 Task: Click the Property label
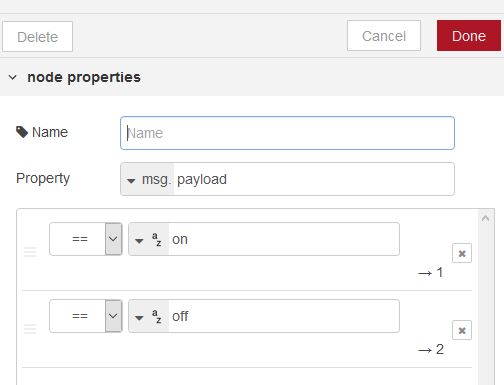(x=43, y=179)
